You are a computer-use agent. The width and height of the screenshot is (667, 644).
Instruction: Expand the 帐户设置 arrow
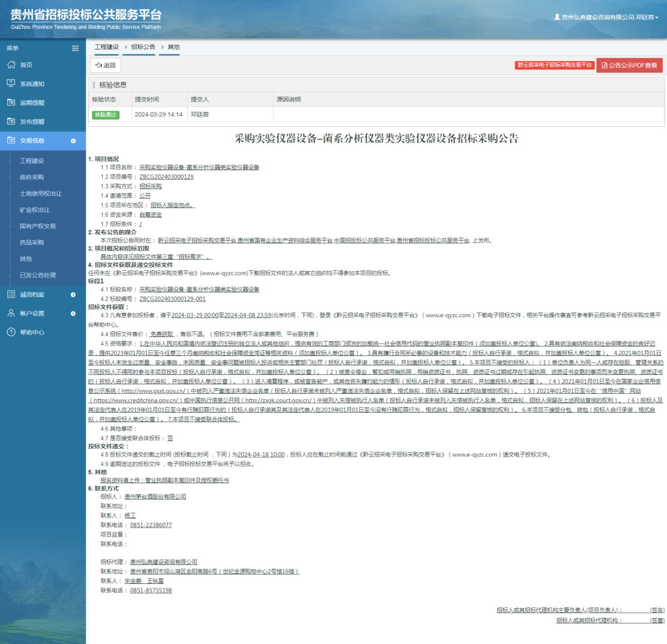(x=73, y=313)
